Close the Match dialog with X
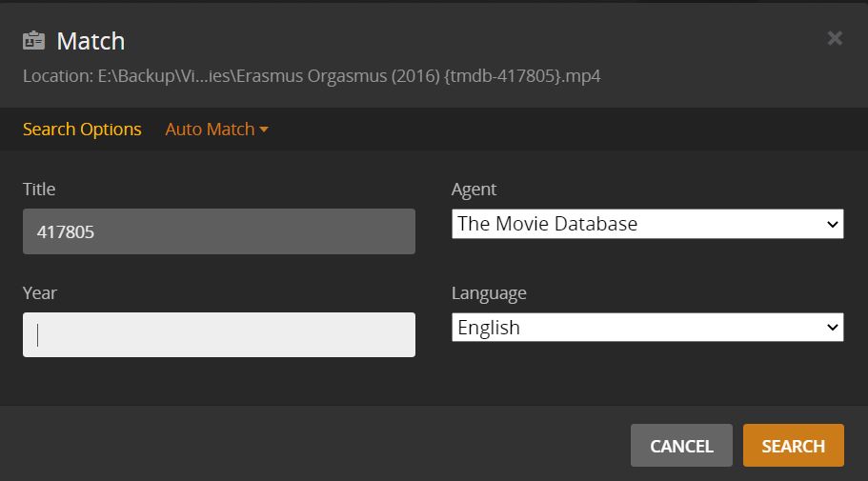The image size is (868, 481). click(835, 38)
